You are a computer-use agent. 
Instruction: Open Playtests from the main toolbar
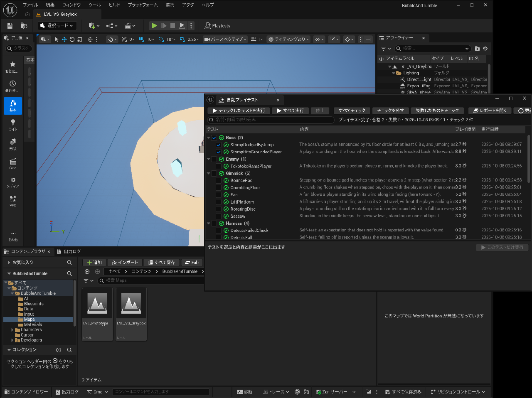click(x=217, y=26)
